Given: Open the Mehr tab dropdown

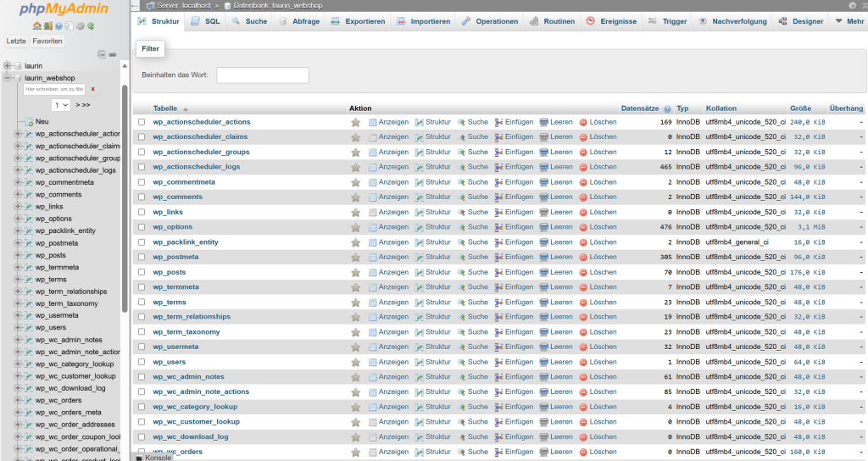Looking at the screenshot, I should (849, 21).
